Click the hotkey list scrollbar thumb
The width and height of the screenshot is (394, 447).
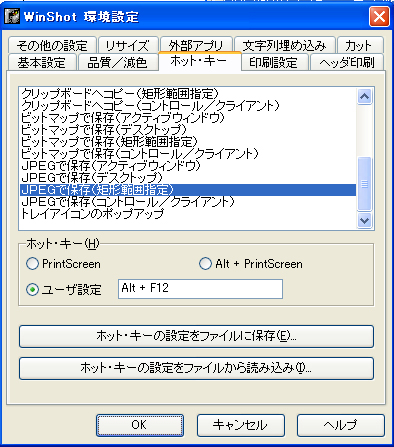pos(364,184)
